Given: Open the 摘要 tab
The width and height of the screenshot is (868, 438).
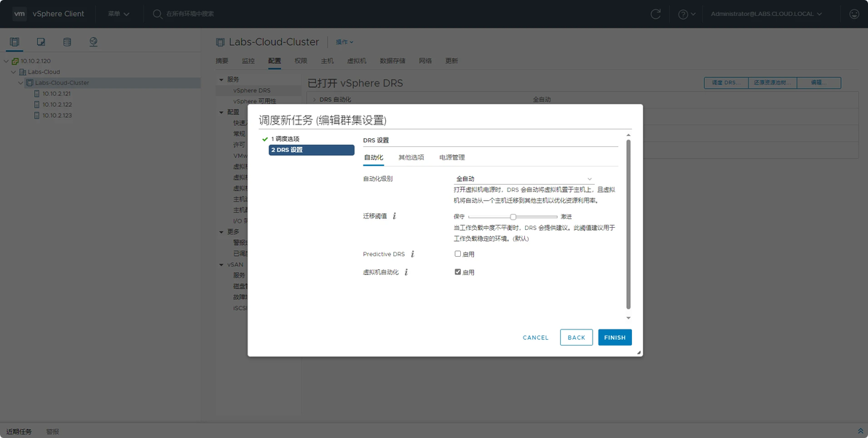Looking at the screenshot, I should tap(222, 61).
